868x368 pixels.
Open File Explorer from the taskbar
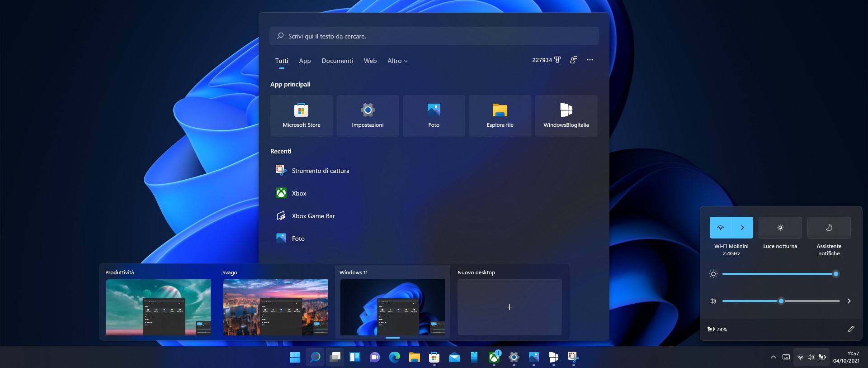(415, 357)
